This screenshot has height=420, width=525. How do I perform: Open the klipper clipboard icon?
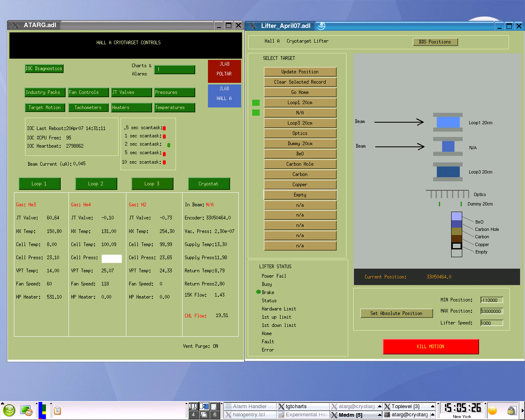click(57, 411)
